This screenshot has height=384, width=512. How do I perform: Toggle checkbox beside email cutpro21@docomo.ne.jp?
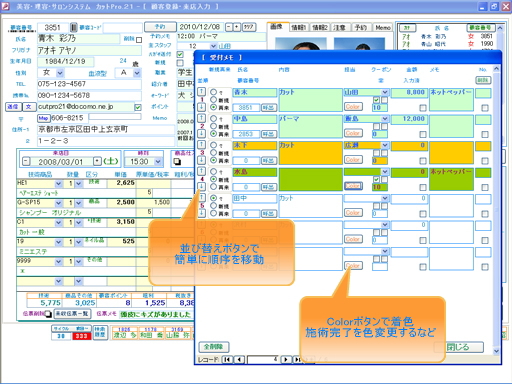tap(138, 107)
